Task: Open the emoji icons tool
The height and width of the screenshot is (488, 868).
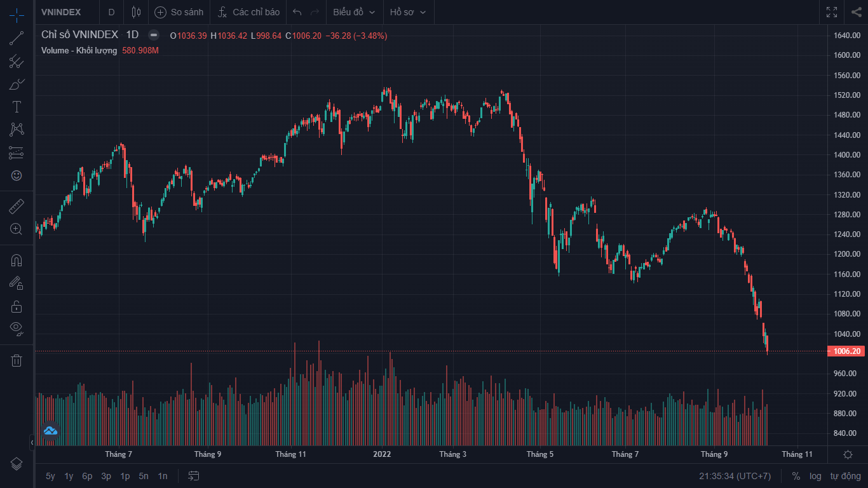Action: 17,175
